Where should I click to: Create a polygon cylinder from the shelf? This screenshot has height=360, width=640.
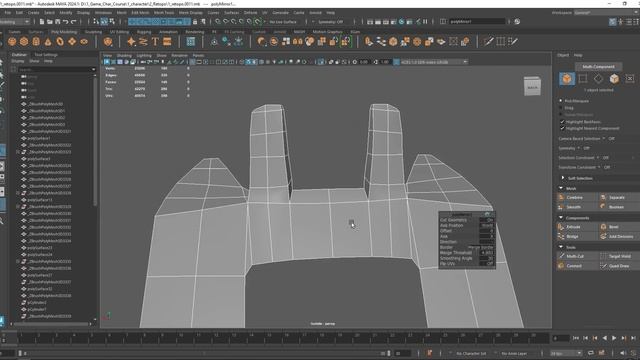tap(36, 41)
